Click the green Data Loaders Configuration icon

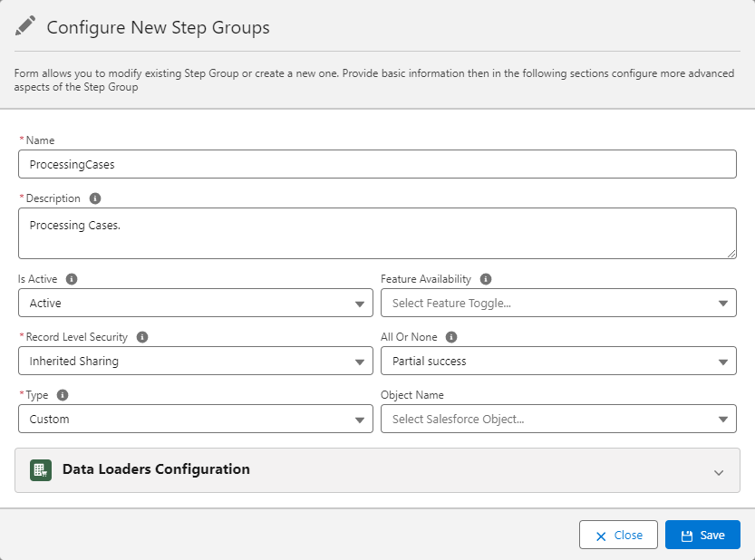coord(40,470)
